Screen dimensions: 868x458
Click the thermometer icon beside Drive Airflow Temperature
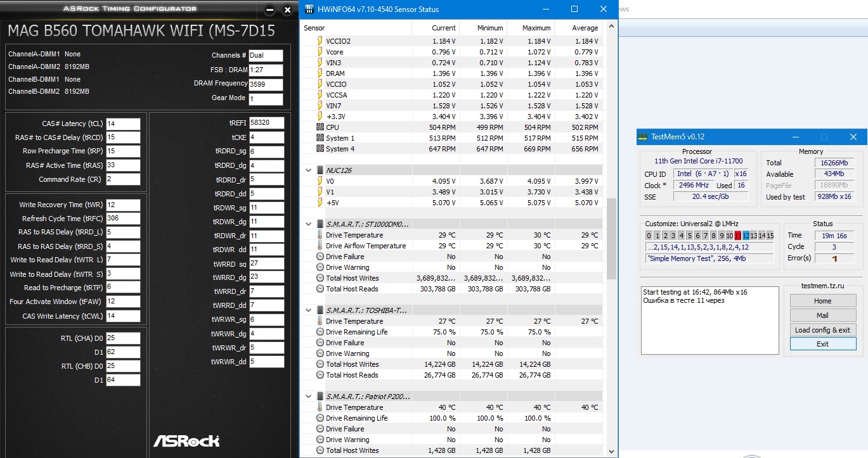320,246
